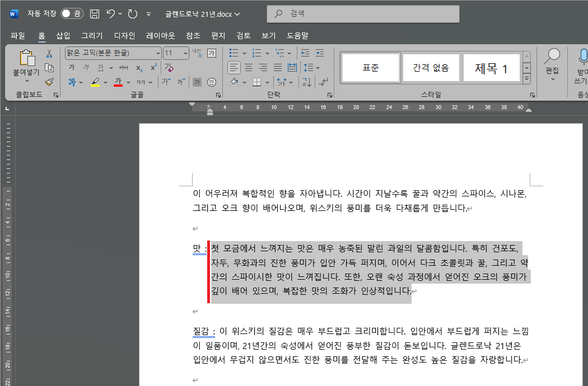Apply superscript formatting
This screenshot has height=386, width=588.
click(x=153, y=67)
